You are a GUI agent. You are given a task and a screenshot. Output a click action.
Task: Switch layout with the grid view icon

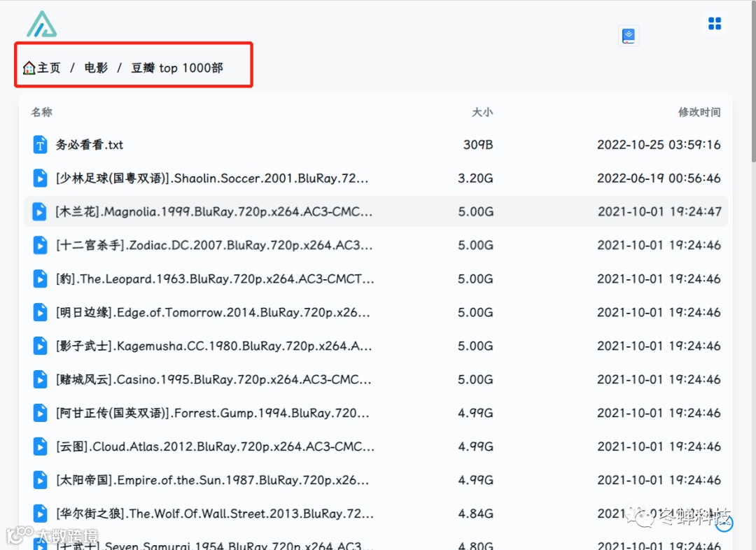pyautogui.click(x=715, y=23)
